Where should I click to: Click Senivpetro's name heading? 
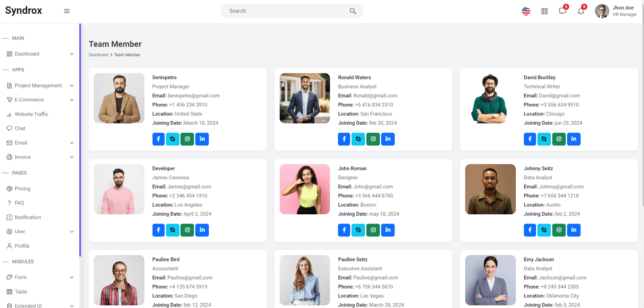164,78
